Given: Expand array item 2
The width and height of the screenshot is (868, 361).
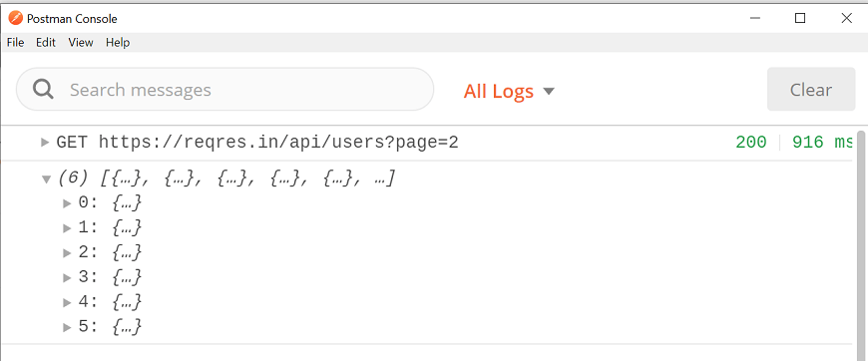Looking at the screenshot, I should (x=67, y=252).
